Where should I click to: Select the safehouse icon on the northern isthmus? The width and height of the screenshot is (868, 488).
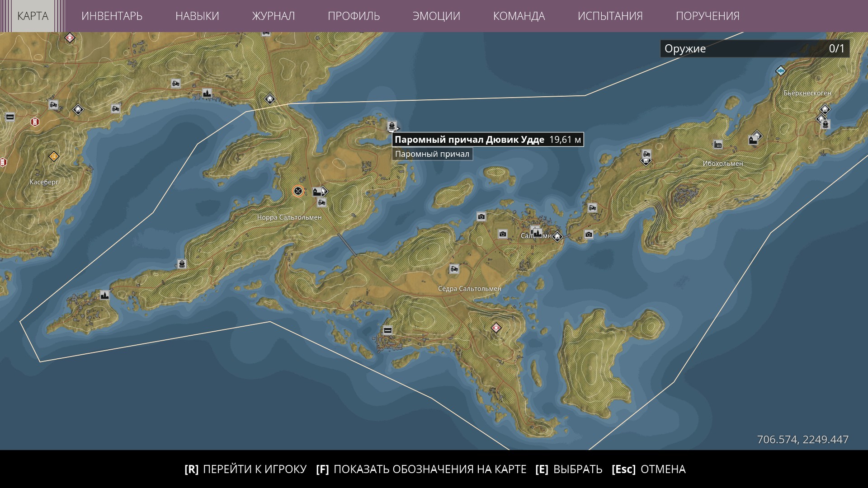pos(270,99)
